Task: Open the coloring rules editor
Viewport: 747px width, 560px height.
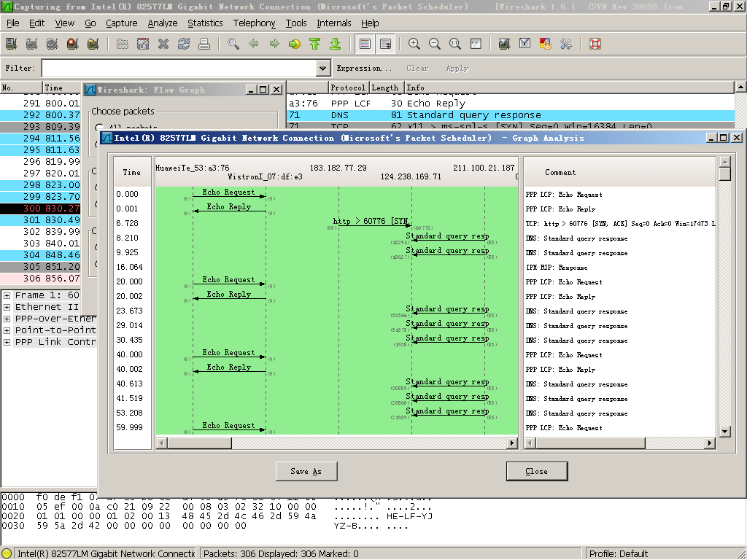Action: [546, 44]
